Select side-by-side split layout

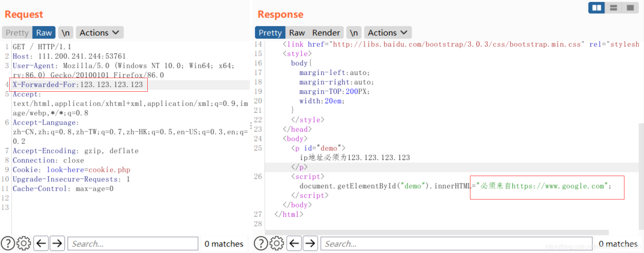pos(597,8)
